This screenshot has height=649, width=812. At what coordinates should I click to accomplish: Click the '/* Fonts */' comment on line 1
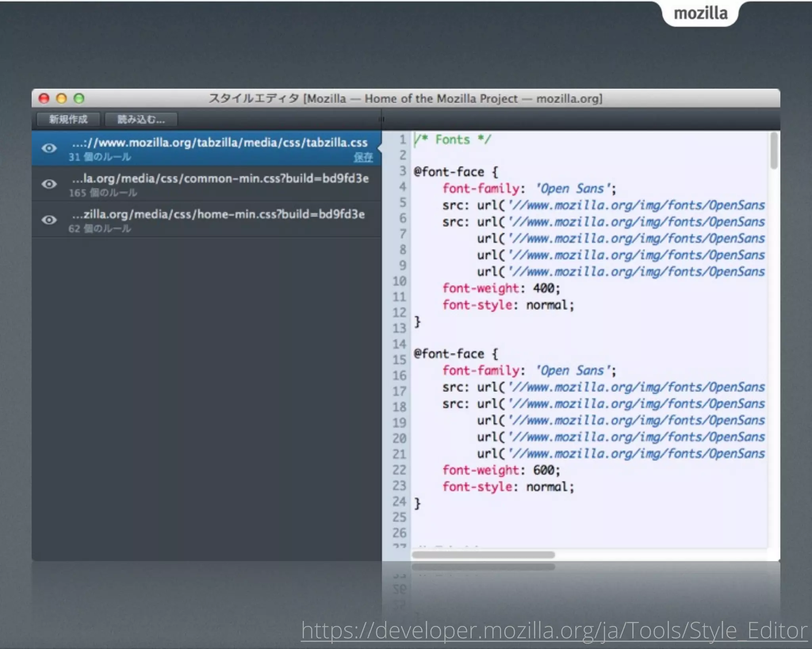[452, 139]
